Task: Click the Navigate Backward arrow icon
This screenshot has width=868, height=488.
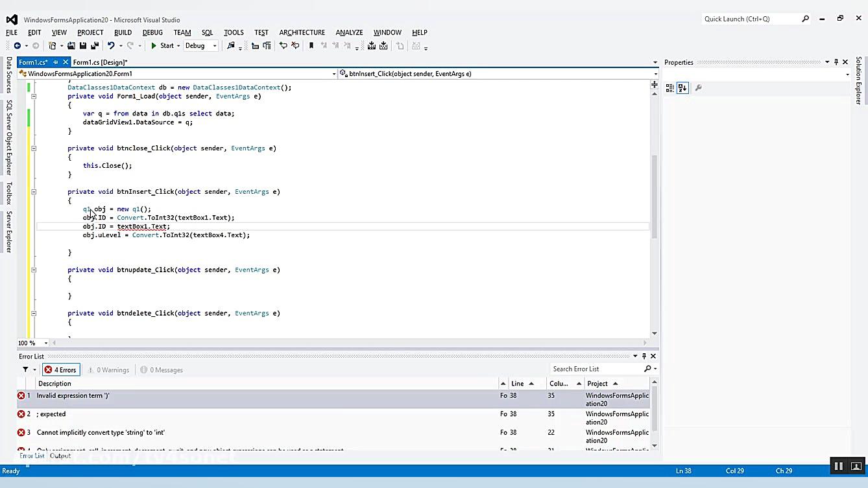Action: tap(17, 46)
